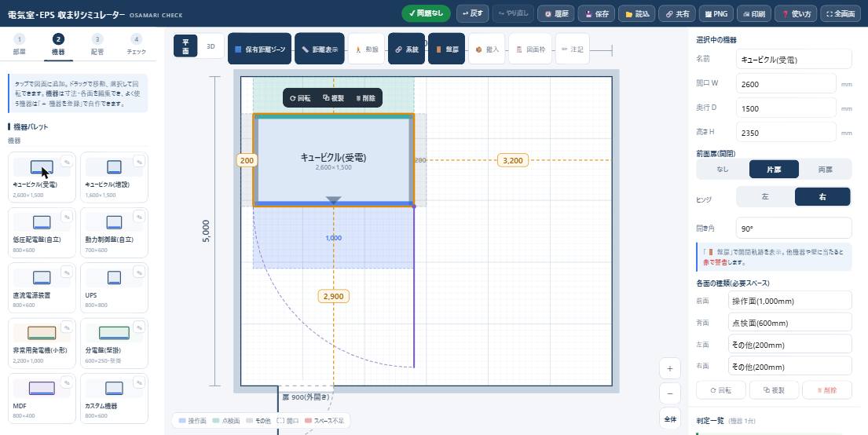
Task: Click the 問題なし status button
Action: coord(427,13)
